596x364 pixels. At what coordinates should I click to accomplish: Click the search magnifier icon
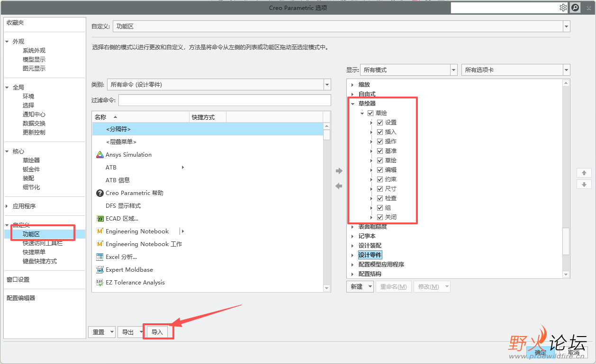tap(575, 8)
